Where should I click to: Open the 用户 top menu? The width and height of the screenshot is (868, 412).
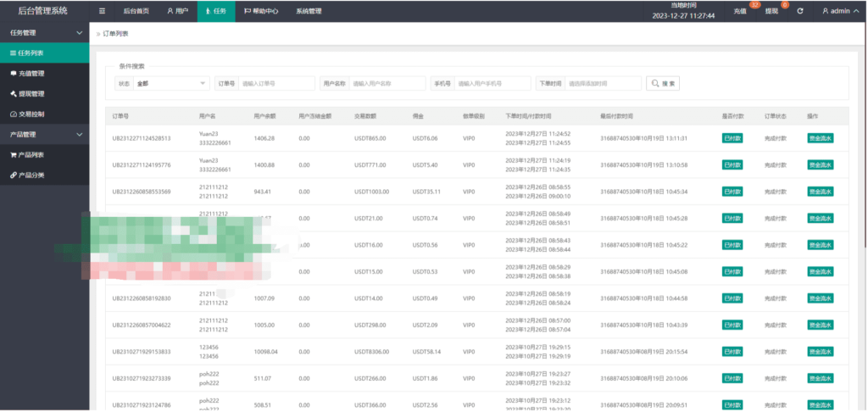pyautogui.click(x=178, y=11)
